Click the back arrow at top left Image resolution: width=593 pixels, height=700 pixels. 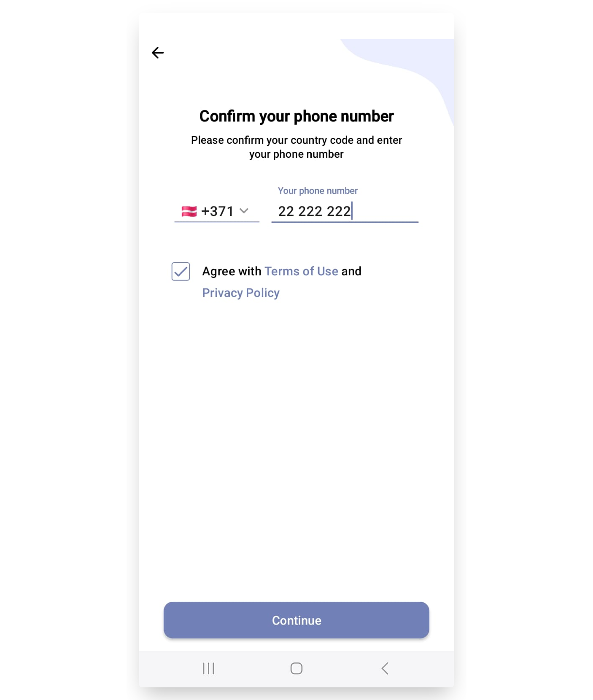click(x=158, y=52)
